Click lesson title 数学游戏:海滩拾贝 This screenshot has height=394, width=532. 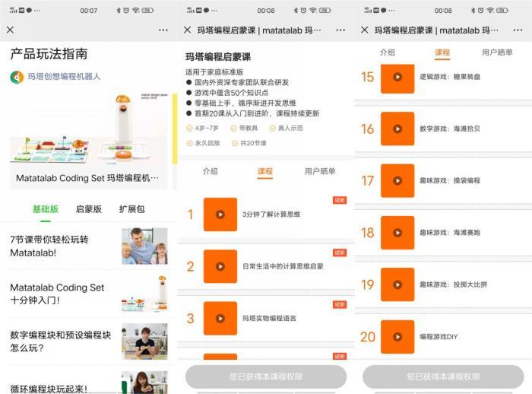click(x=450, y=129)
